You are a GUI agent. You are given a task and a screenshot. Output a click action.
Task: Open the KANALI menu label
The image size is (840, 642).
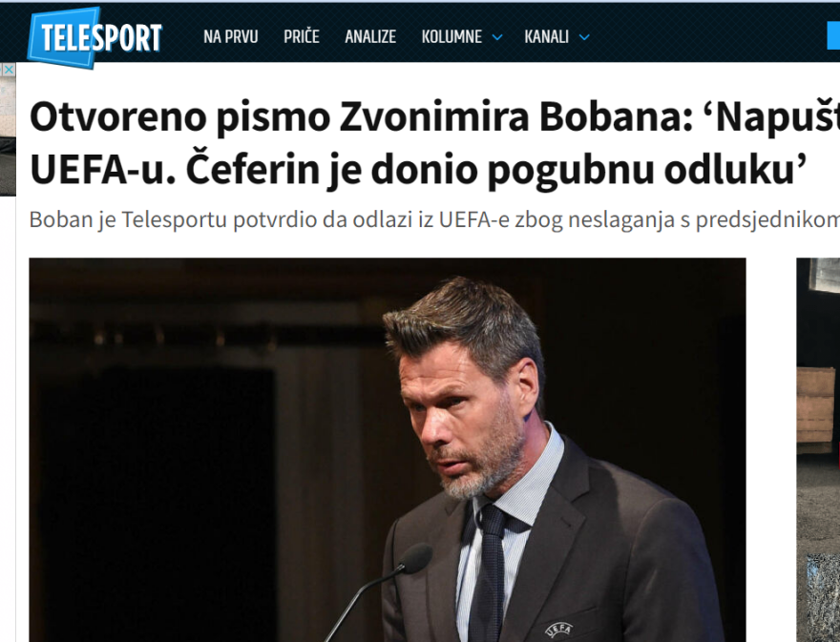pos(546,37)
